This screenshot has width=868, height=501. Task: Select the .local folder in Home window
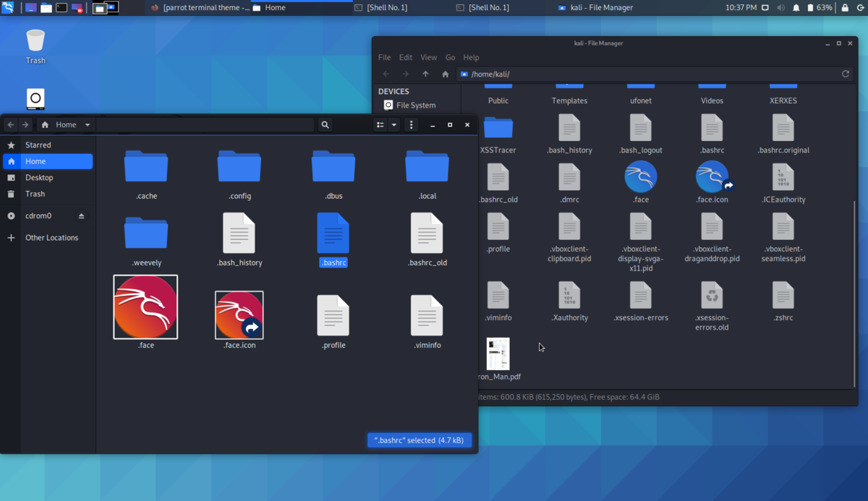tap(427, 174)
